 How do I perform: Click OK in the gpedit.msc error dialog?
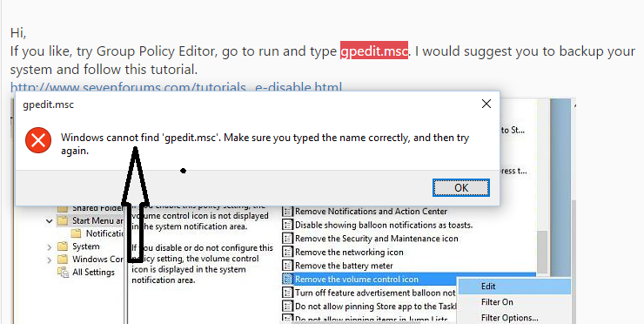(x=461, y=188)
